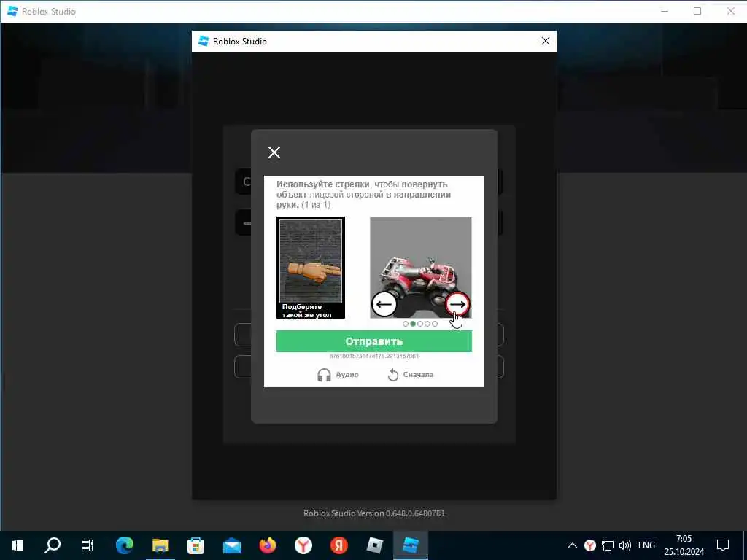Open the red Yandex Я app icon

[339, 545]
